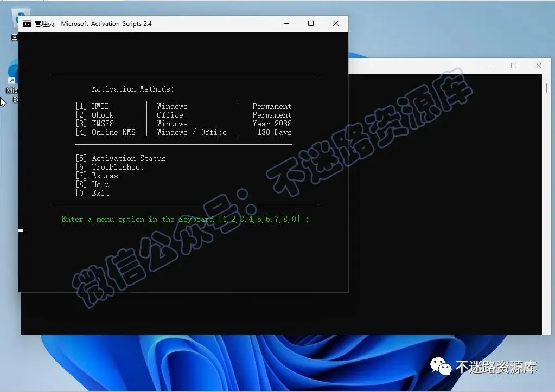Close the background console window

point(539,66)
